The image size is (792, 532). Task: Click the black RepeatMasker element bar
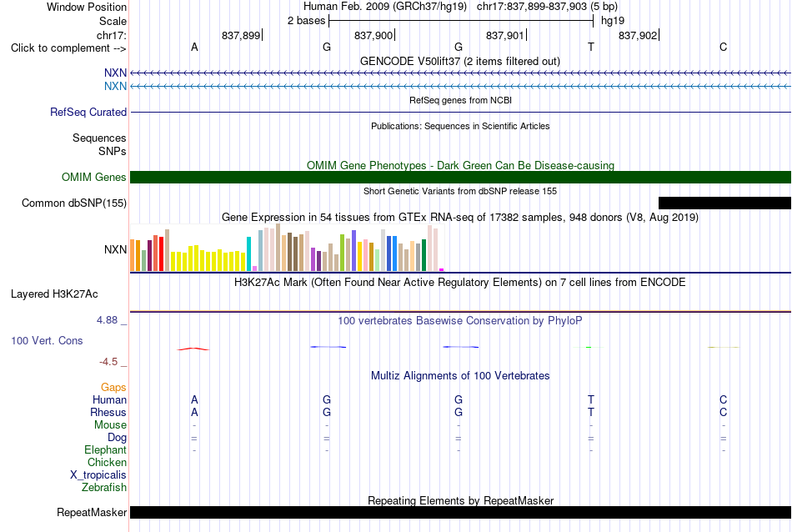[460, 512]
